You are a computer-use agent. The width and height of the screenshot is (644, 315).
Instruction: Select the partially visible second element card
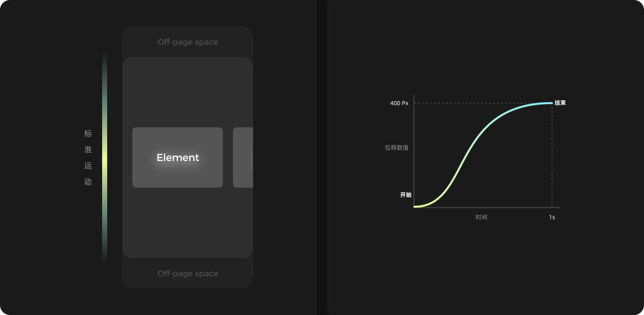(243, 157)
